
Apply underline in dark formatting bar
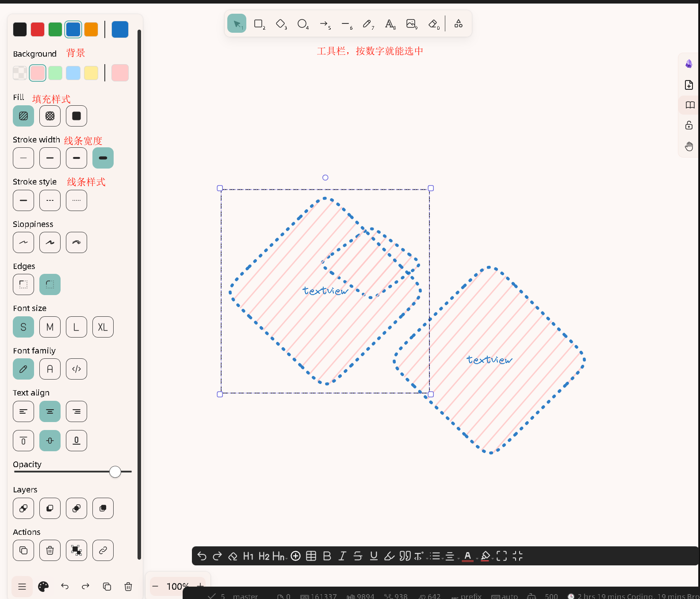pos(374,556)
